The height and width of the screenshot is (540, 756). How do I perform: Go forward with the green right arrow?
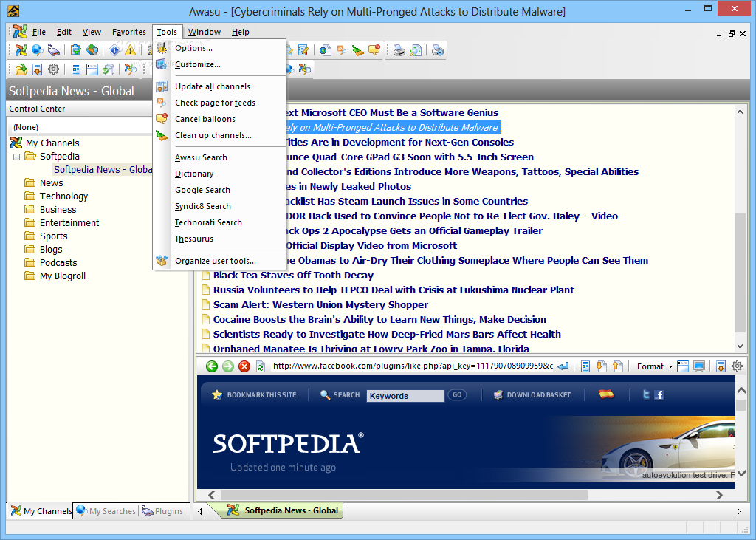click(x=228, y=366)
